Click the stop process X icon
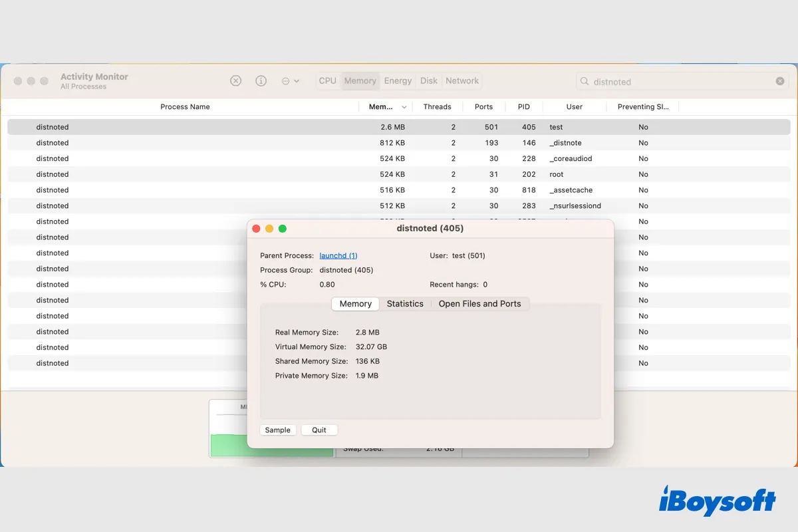 [x=235, y=80]
